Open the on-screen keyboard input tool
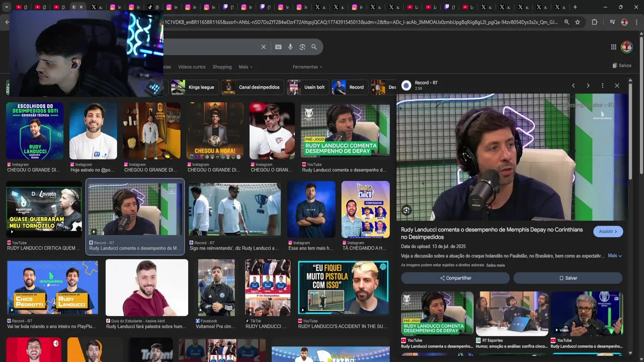This screenshot has width=644, height=362. [x=278, y=47]
